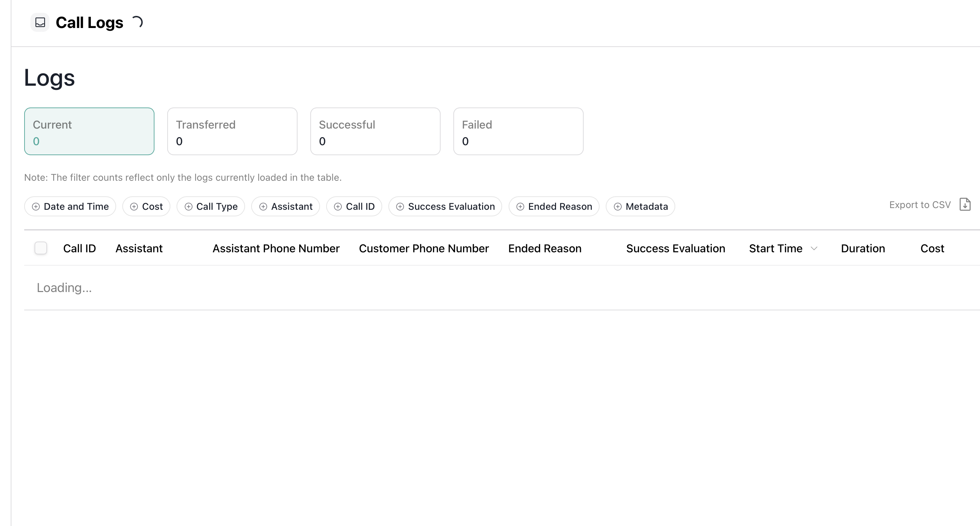The image size is (980, 526).
Task: Click the Cost column header
Action: pyautogui.click(x=932, y=248)
